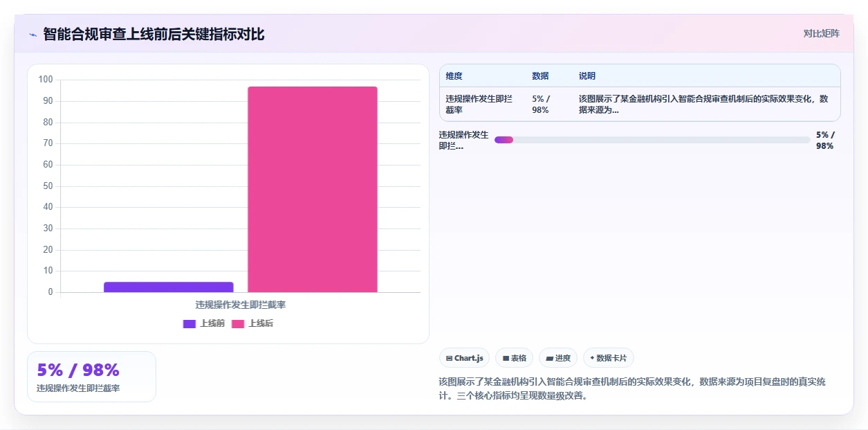
Task: Click the 5% / 98% stat card
Action: [x=91, y=377]
